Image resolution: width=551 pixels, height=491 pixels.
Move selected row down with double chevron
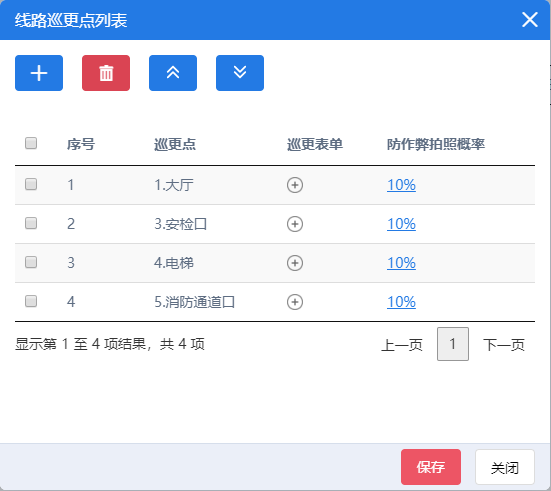point(240,73)
